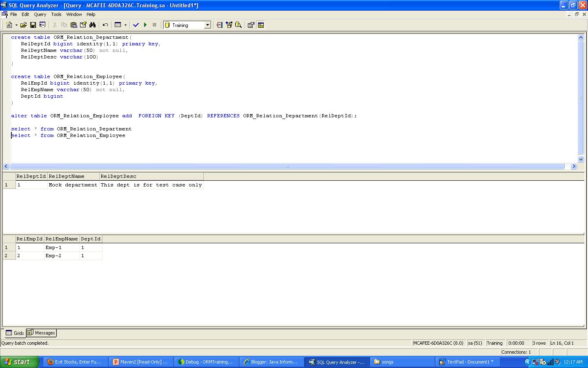
Task: Click editor horizontal scrollbar left arrow
Action: [x=6, y=166]
